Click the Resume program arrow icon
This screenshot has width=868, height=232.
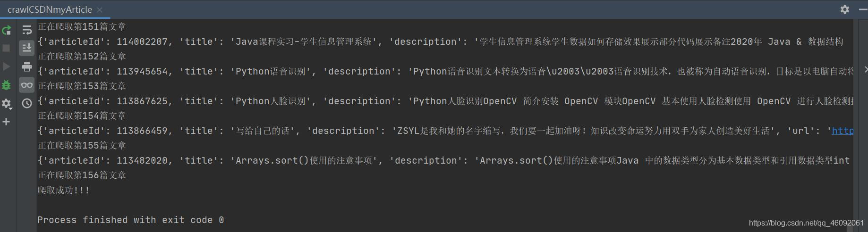[7, 66]
